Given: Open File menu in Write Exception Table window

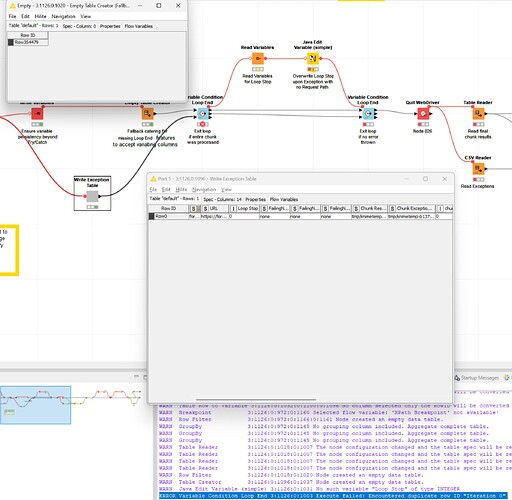Looking at the screenshot, I should (x=153, y=189).
